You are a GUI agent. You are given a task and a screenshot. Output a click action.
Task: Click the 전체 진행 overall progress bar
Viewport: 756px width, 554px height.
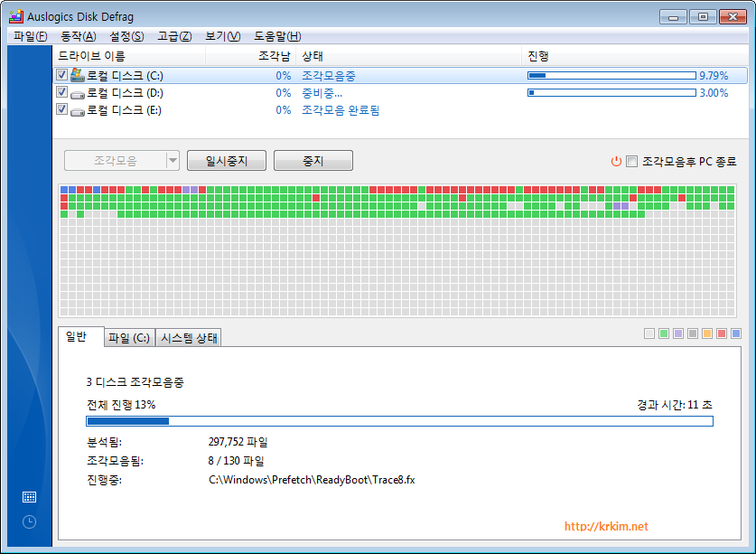400,421
